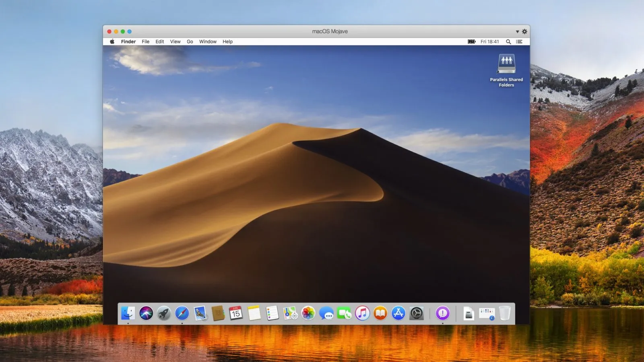Launch the App Store
Image resolution: width=644 pixels, height=362 pixels.
point(398,313)
